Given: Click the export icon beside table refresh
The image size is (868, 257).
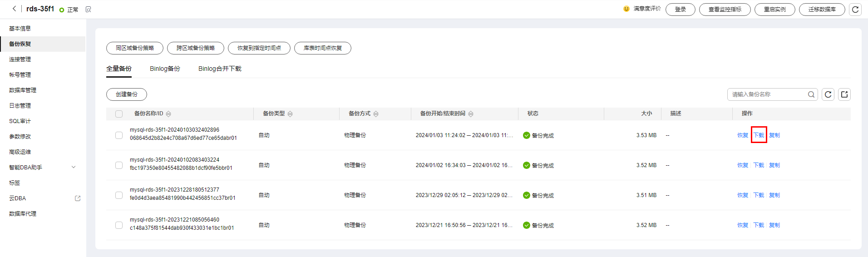Looking at the screenshot, I should [844, 94].
